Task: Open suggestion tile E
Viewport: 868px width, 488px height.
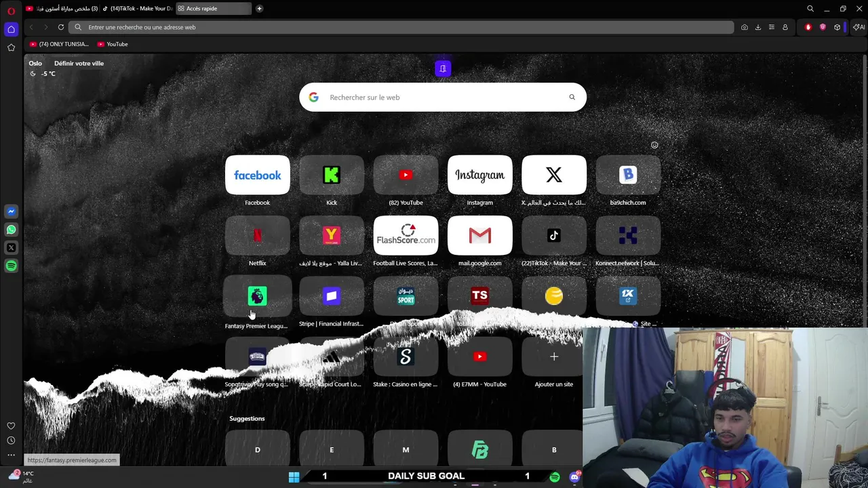Action: 332,448
